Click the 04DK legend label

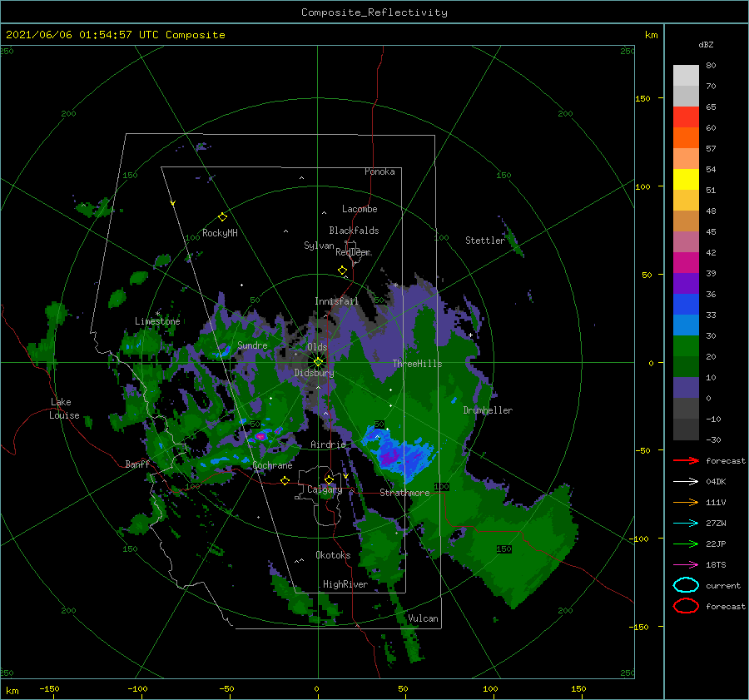coord(716,482)
